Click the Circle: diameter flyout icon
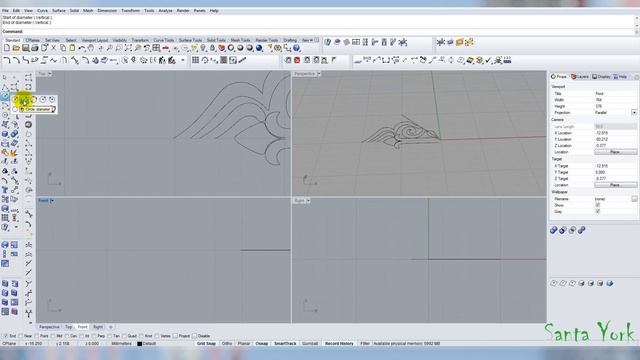 24,100
